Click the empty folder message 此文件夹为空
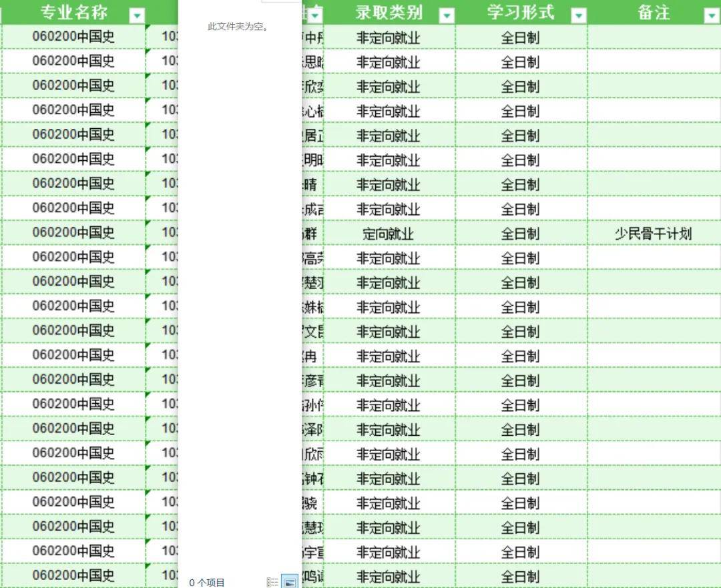 pos(238,27)
